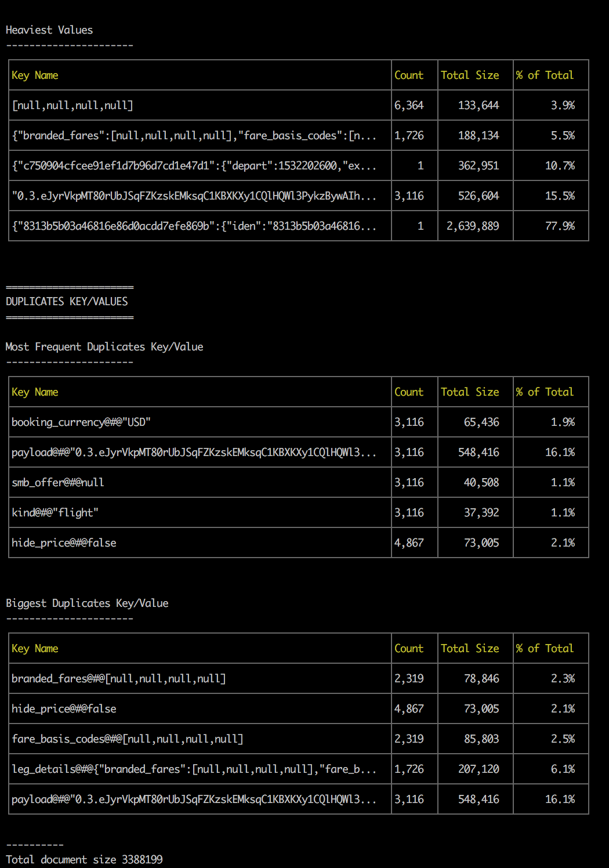Select the 'booking_currency@#@"USD"' row key

81,422
